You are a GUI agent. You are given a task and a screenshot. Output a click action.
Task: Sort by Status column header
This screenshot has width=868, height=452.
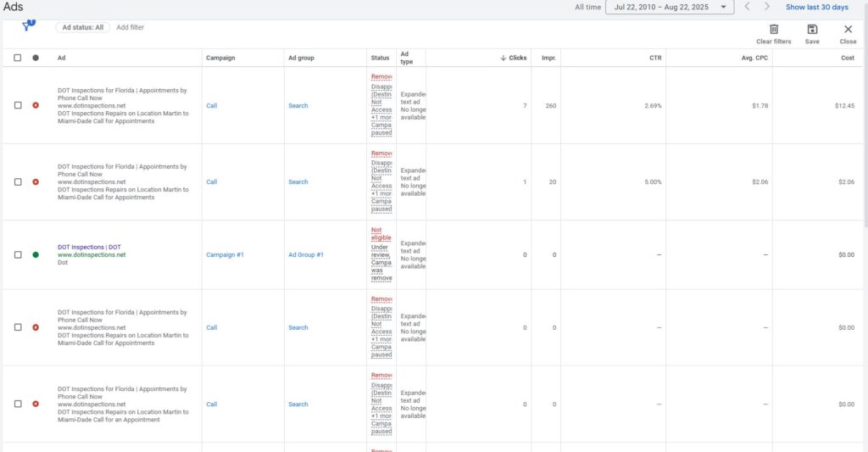coord(380,58)
